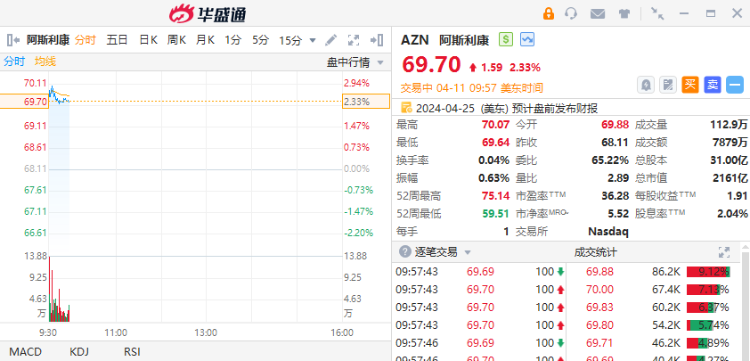Screen dimensions: 750x361
Task: Click the 09:57:46 trade row with 69.69
Action: click(x=480, y=343)
